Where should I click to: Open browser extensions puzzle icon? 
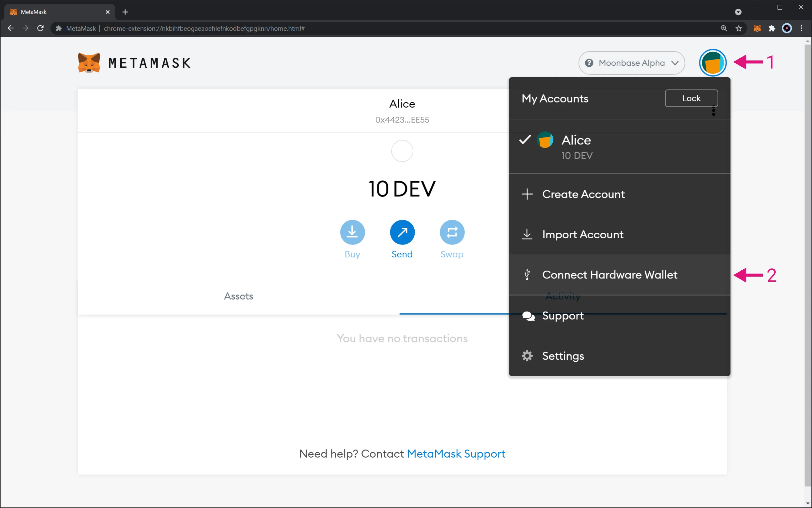772,28
